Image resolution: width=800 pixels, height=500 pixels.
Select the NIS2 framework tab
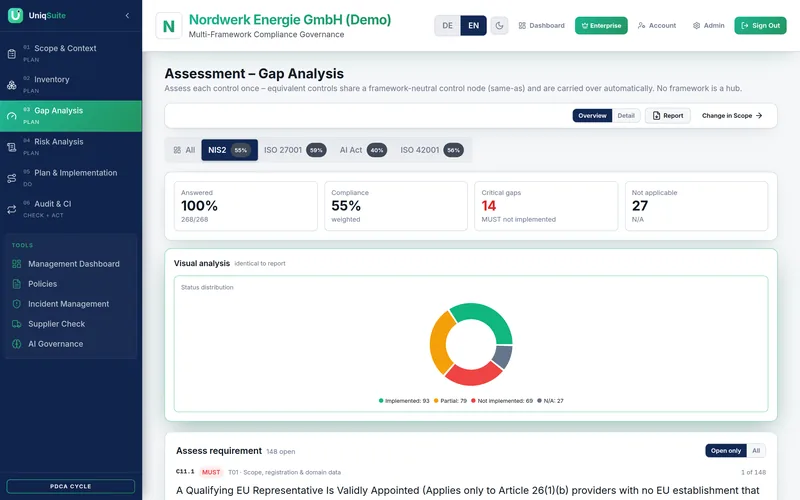point(230,150)
